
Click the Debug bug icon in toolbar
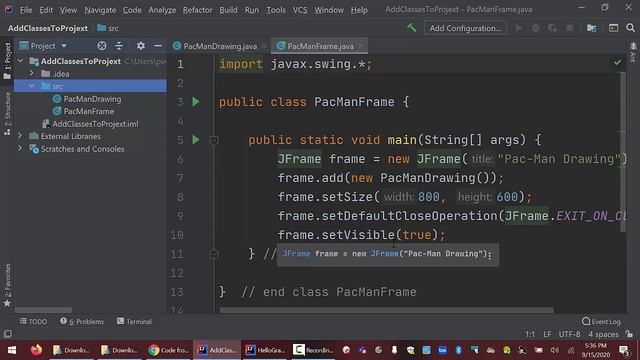536,28
